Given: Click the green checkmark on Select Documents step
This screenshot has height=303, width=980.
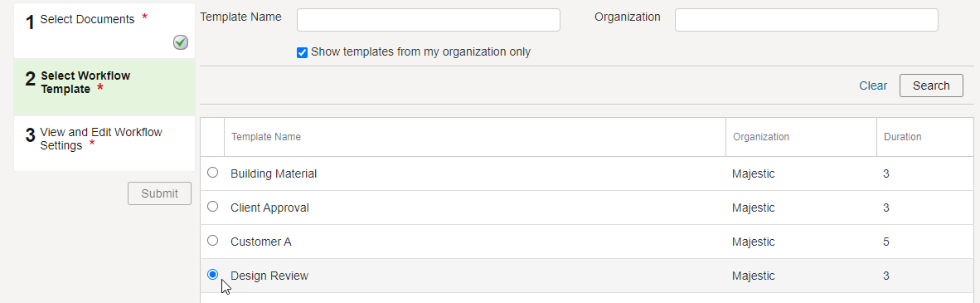Looking at the screenshot, I should (181, 42).
